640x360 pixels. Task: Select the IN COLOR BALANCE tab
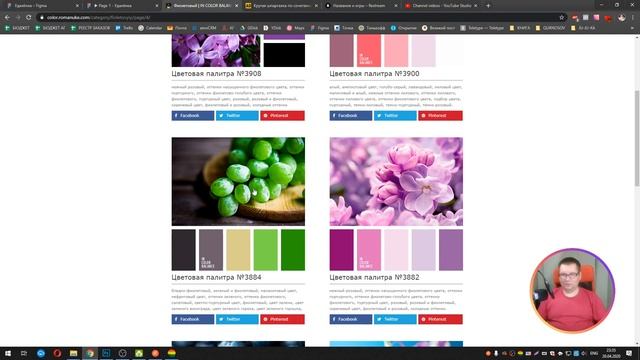202,6
